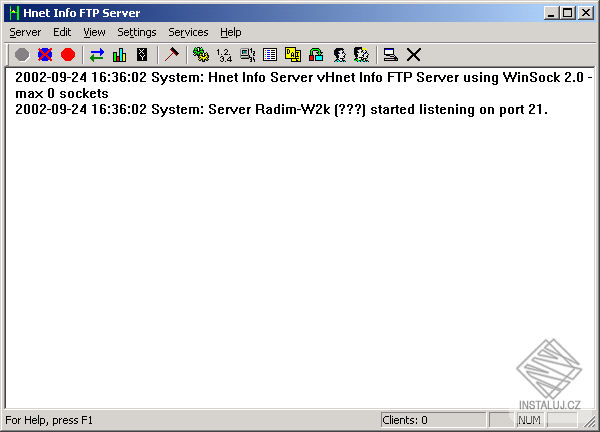Click the broom clear log icon
The width and height of the screenshot is (600, 432).
click(x=171, y=55)
